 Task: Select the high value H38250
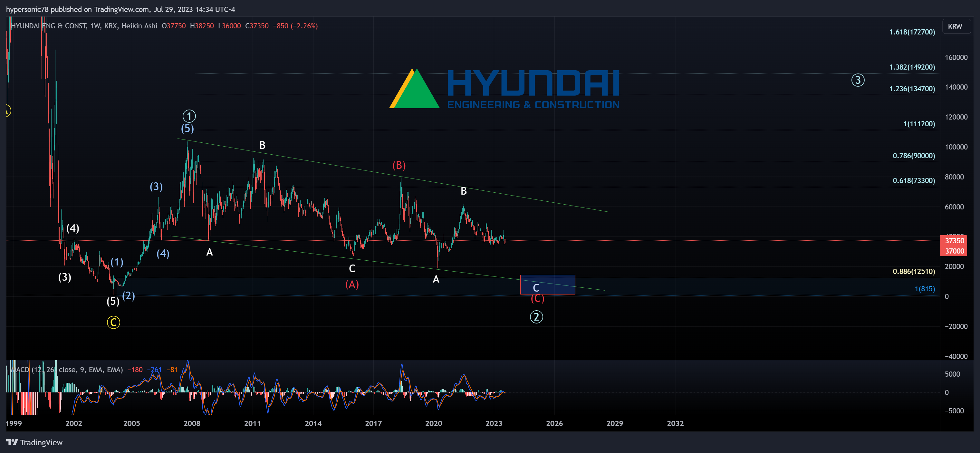(202, 26)
